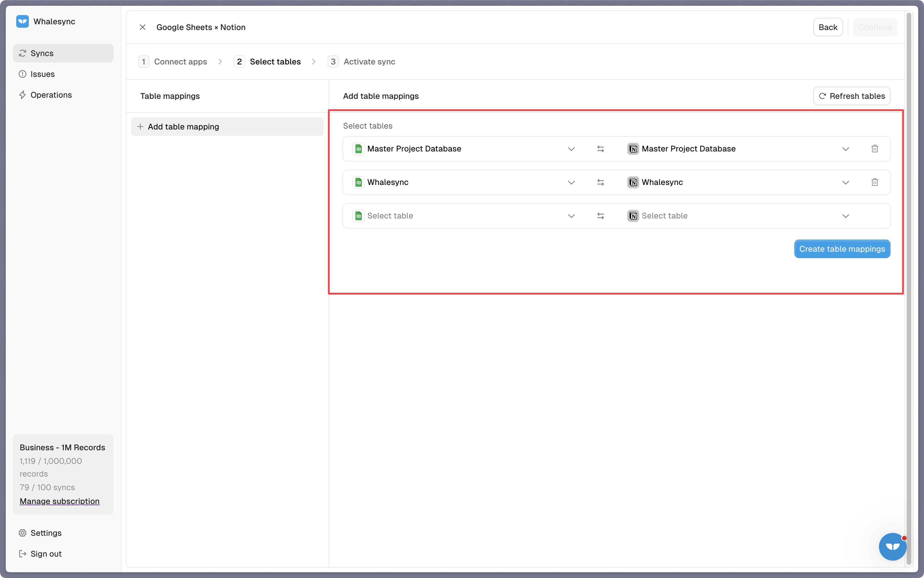
Task: Click the Issues alert icon in the sidebar
Action: (23, 74)
